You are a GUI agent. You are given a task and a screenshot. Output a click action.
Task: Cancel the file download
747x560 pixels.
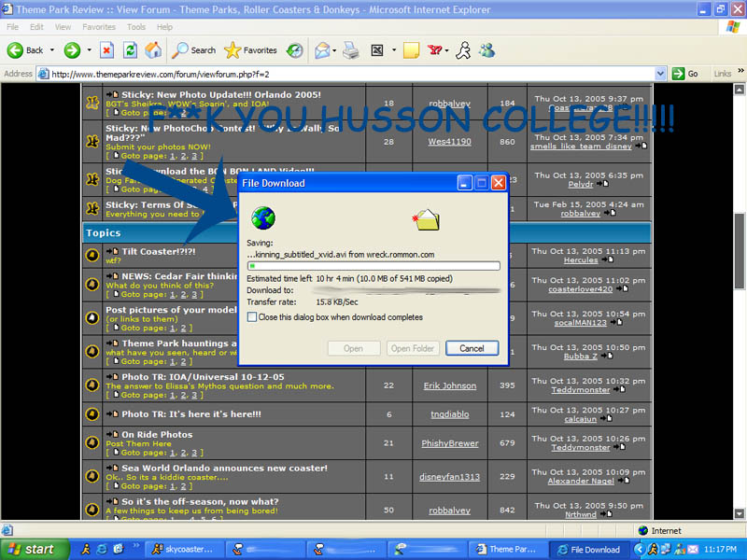pyautogui.click(x=472, y=348)
